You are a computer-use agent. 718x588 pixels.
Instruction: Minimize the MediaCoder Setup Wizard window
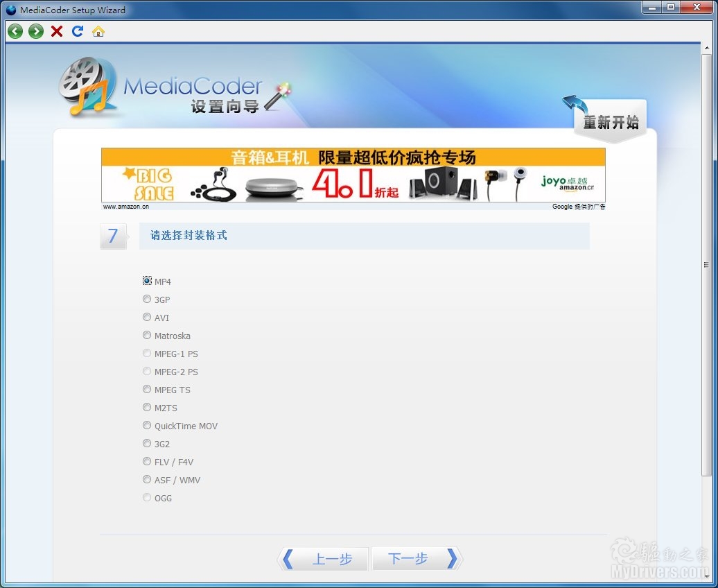pos(652,8)
